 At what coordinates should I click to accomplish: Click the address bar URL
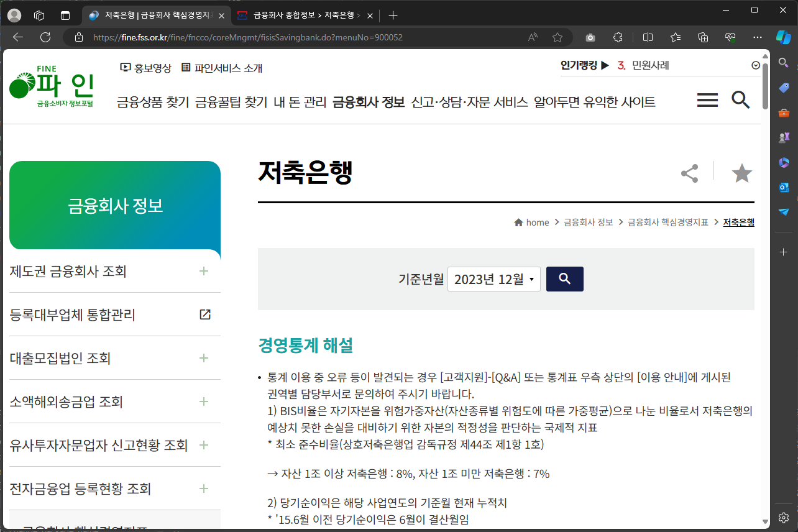coord(247,37)
